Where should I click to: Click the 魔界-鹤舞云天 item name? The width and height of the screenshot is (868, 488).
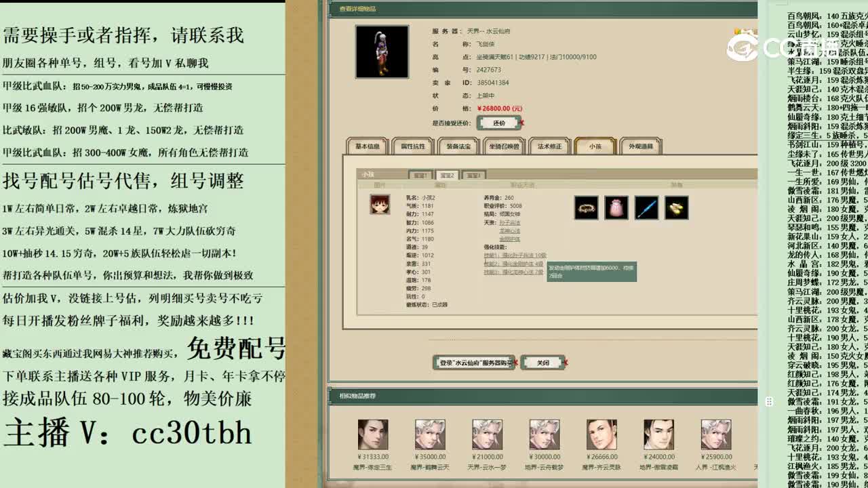pos(430,468)
